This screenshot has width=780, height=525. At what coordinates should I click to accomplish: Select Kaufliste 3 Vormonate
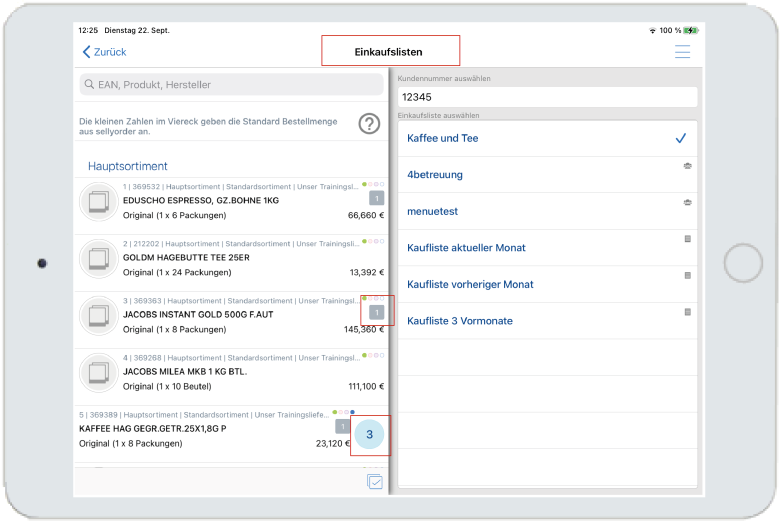tap(547, 321)
